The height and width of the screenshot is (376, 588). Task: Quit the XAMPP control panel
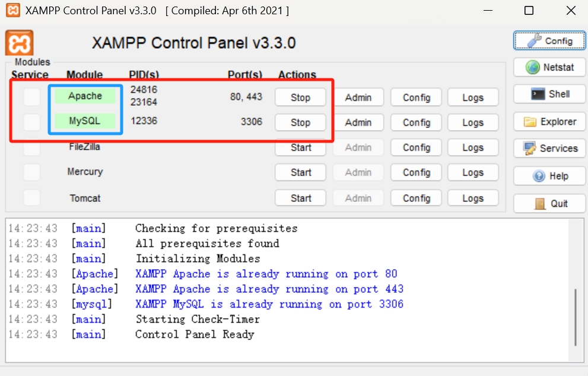pos(549,203)
